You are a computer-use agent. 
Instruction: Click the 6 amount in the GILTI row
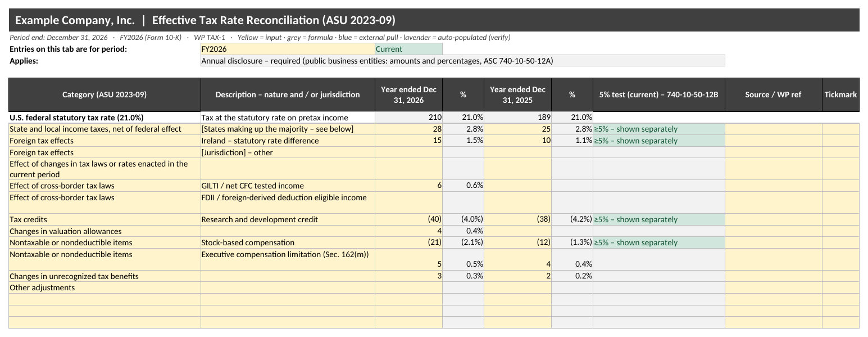click(408, 186)
